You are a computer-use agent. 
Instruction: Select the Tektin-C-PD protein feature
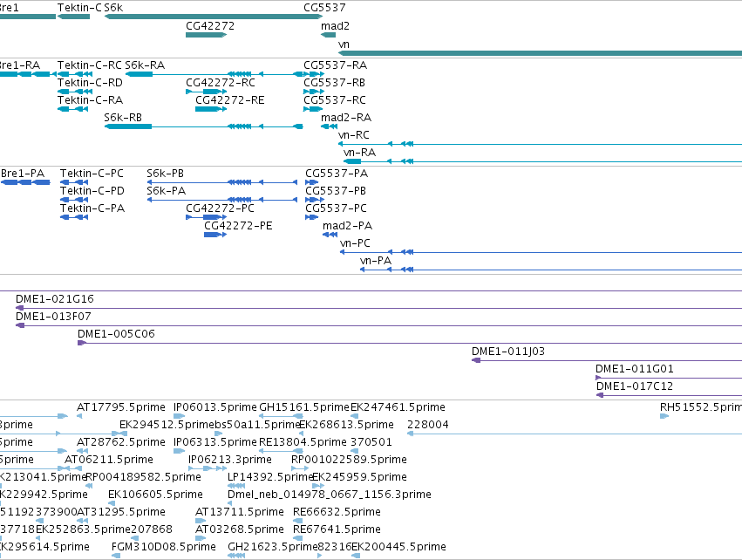click(74, 200)
